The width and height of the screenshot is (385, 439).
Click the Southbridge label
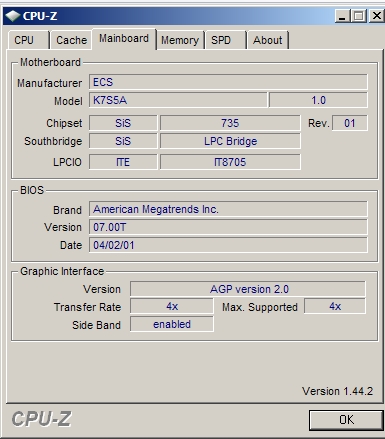tap(53, 141)
